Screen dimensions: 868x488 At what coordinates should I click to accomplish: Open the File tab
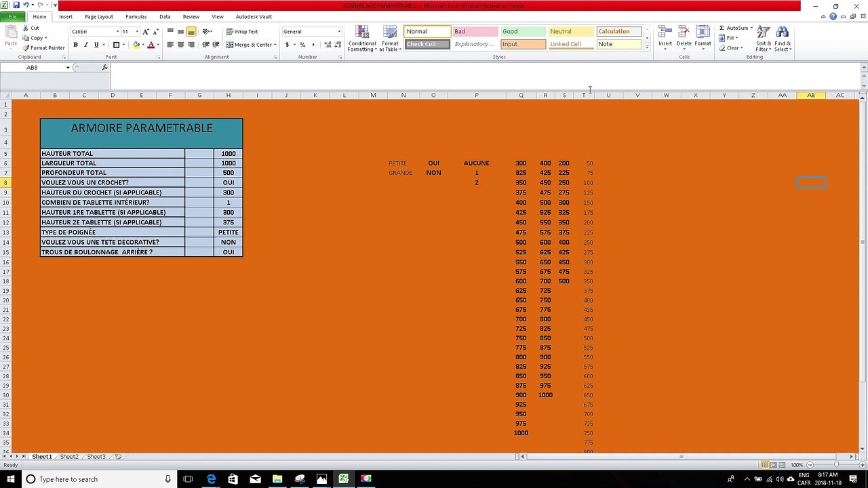click(x=12, y=16)
